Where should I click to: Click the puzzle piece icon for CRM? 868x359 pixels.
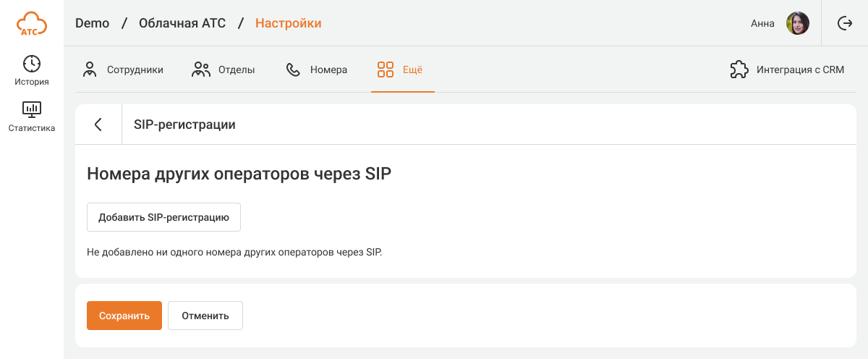click(x=739, y=70)
